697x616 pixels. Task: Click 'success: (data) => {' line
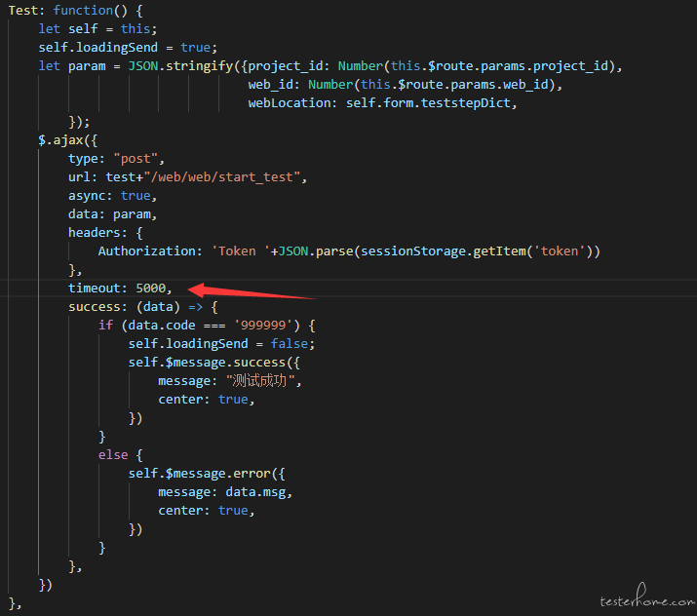[x=142, y=307]
